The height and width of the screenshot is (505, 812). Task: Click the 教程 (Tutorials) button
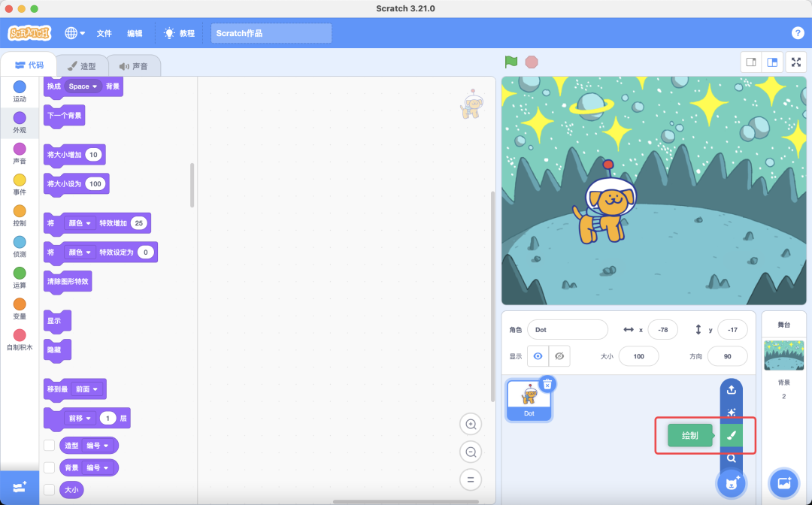(x=179, y=33)
